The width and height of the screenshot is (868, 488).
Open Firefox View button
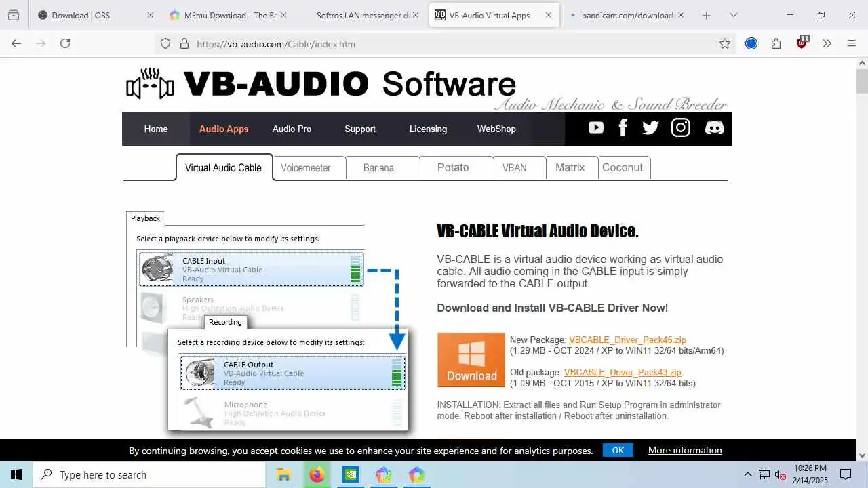[14, 15]
